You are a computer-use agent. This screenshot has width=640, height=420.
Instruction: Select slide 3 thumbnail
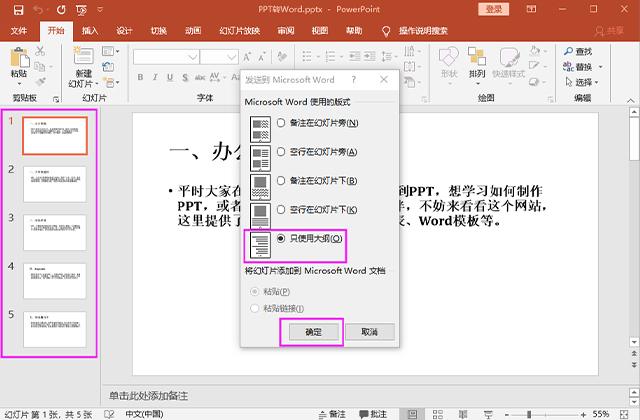click(55, 232)
